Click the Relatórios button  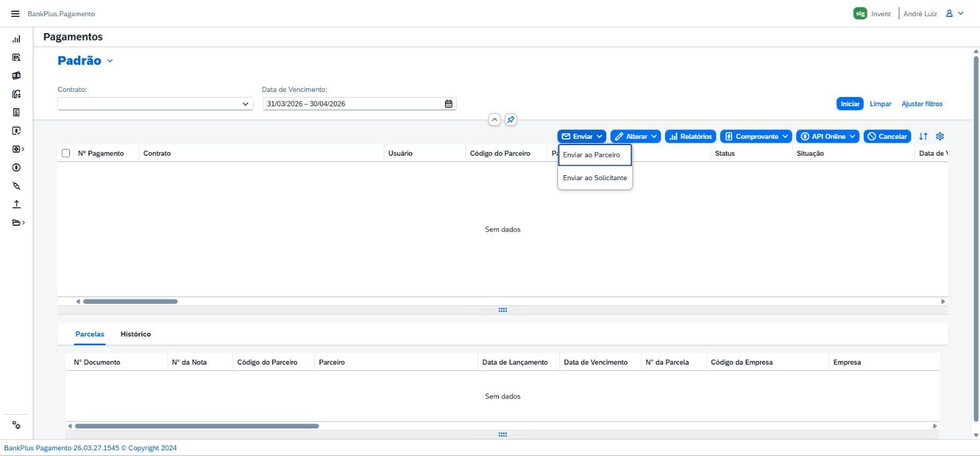(690, 136)
